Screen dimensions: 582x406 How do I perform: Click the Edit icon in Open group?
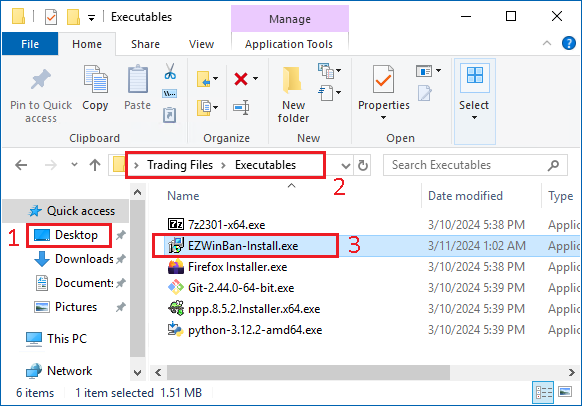(x=425, y=93)
